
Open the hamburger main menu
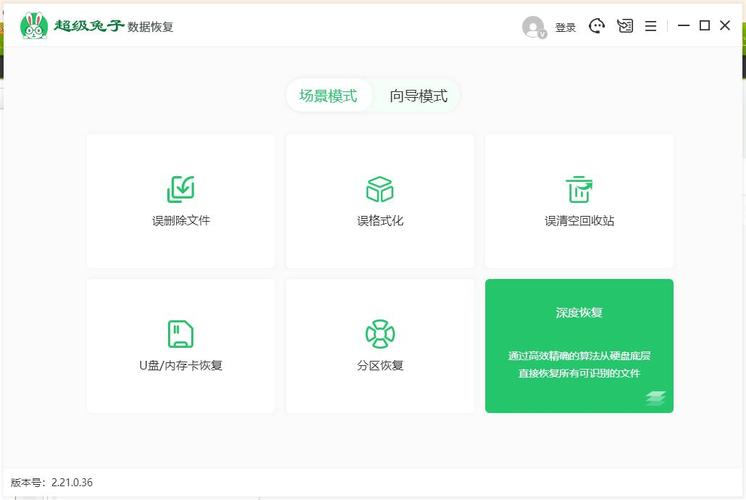coord(651,26)
